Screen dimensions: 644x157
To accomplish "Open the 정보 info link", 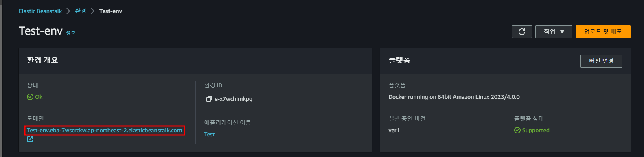I will (71, 33).
